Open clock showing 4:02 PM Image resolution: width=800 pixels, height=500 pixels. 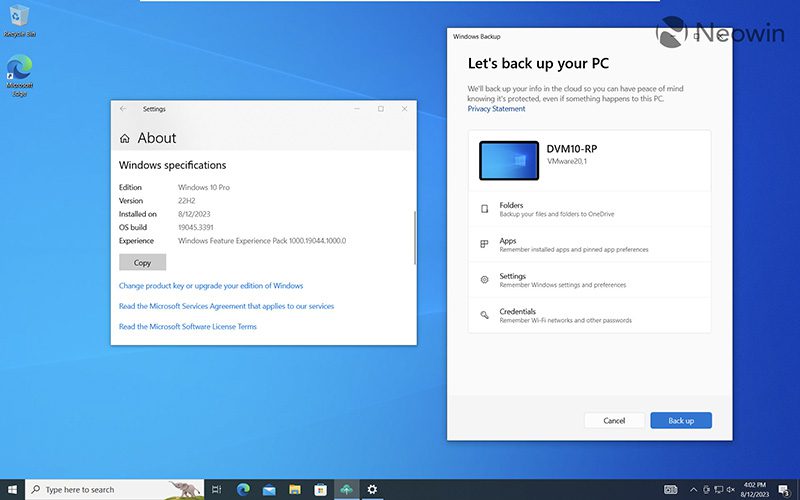(755, 490)
